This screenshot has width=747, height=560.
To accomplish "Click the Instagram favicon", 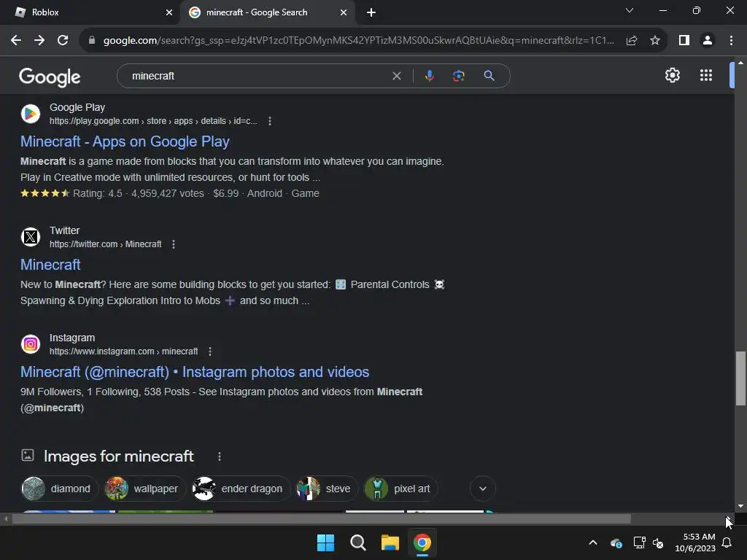I will [x=31, y=344].
